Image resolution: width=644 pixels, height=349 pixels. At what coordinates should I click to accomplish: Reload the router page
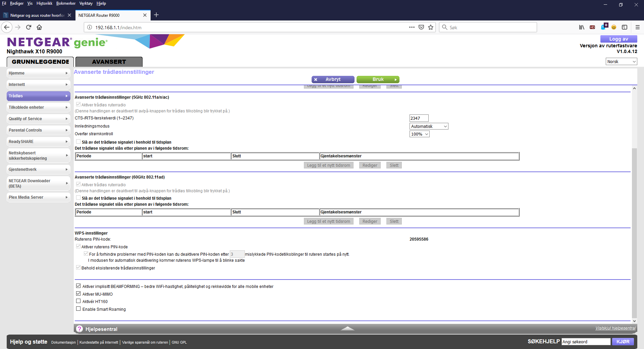click(29, 27)
